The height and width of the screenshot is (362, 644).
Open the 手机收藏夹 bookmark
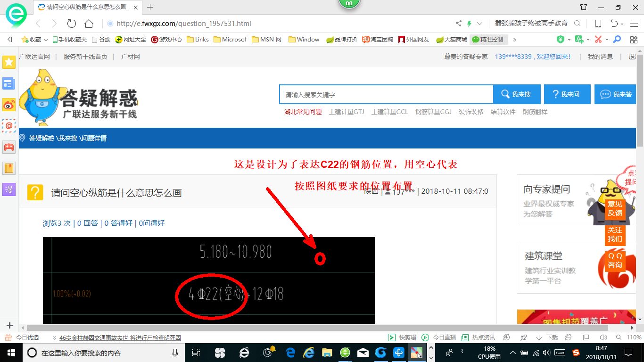pyautogui.click(x=70, y=40)
